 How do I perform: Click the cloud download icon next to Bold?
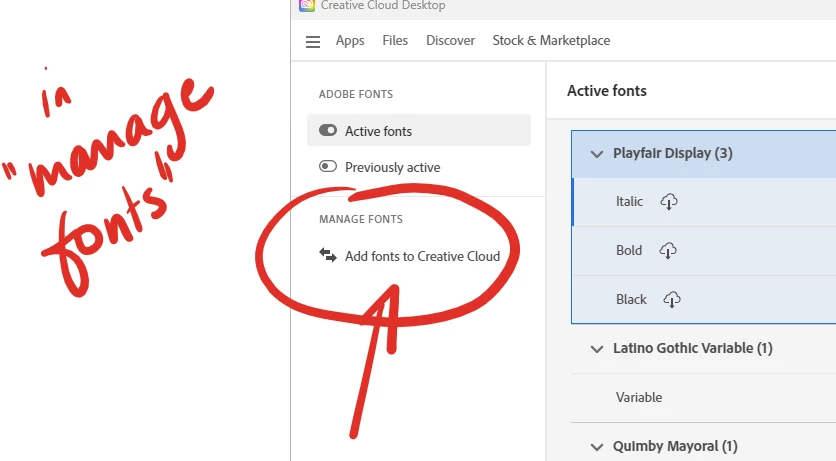click(668, 250)
